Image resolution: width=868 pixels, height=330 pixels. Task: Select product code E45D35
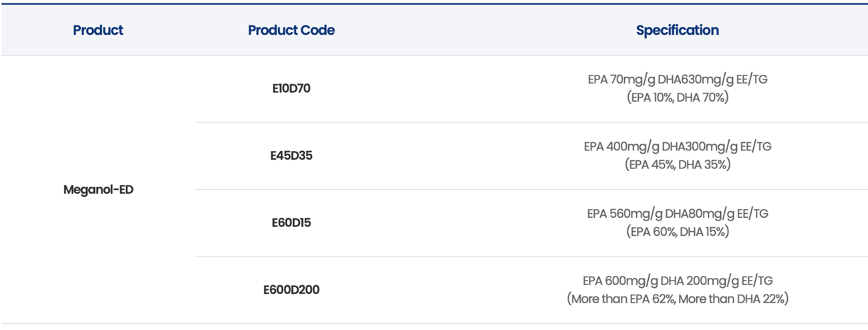[x=291, y=156]
